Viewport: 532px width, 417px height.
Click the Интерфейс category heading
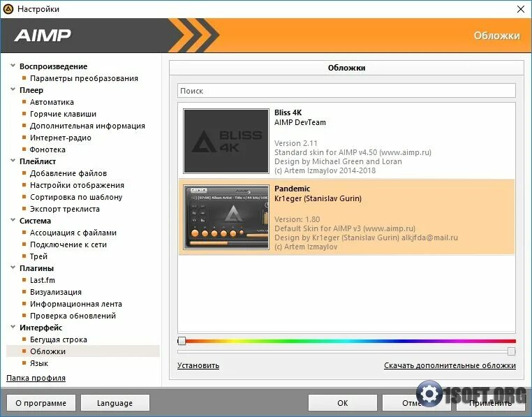(41, 328)
